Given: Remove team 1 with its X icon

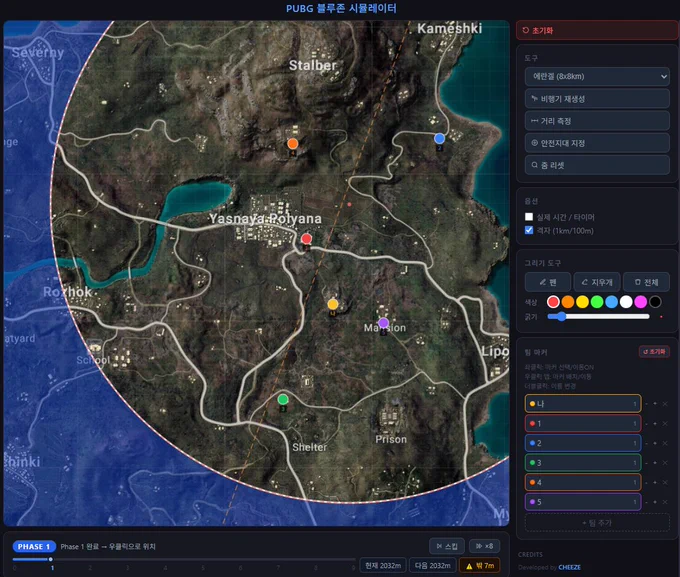Looking at the screenshot, I should pos(665,424).
